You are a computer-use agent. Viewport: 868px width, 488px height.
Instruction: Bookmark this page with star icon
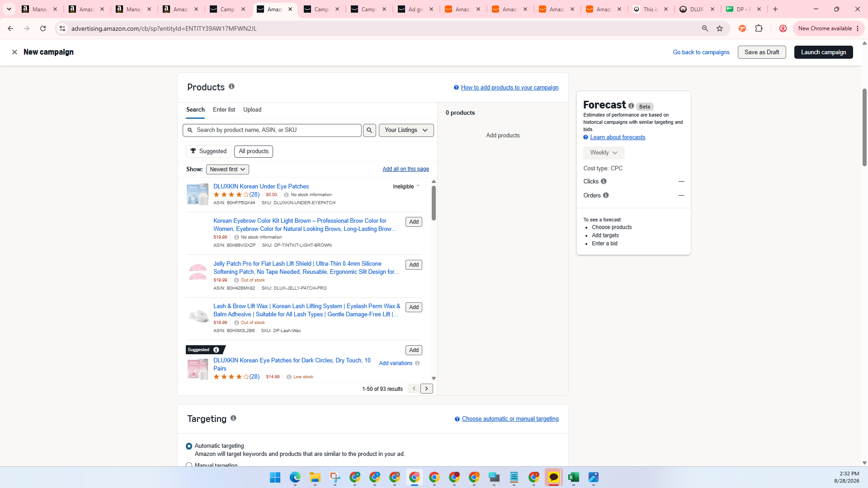720,28
